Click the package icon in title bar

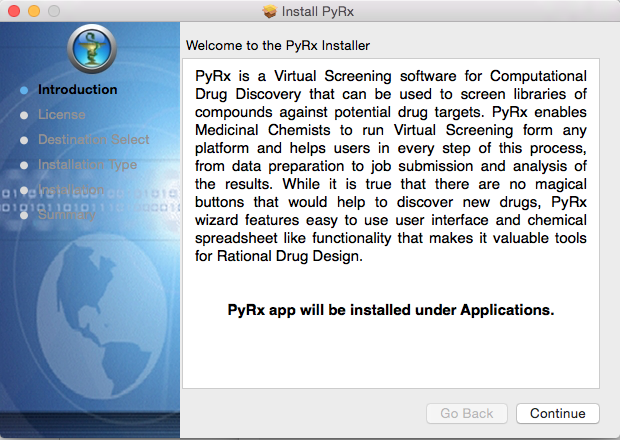pyautogui.click(x=270, y=11)
